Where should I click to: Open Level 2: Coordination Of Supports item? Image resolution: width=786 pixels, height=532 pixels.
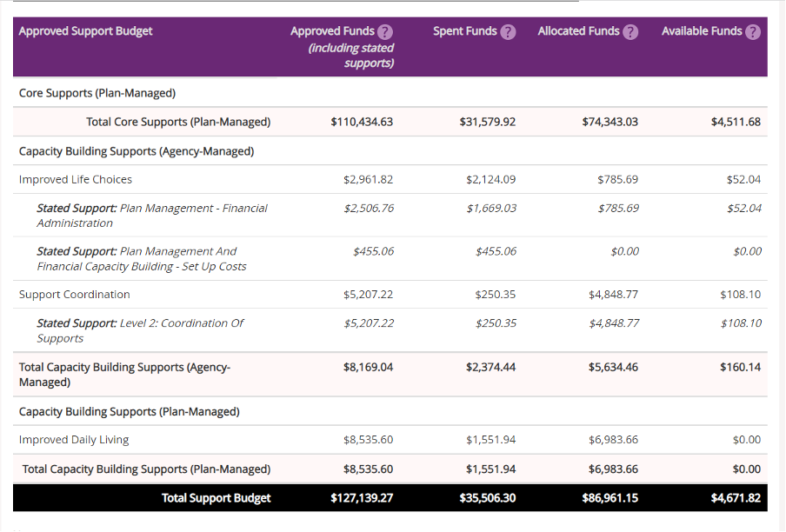coord(139,330)
